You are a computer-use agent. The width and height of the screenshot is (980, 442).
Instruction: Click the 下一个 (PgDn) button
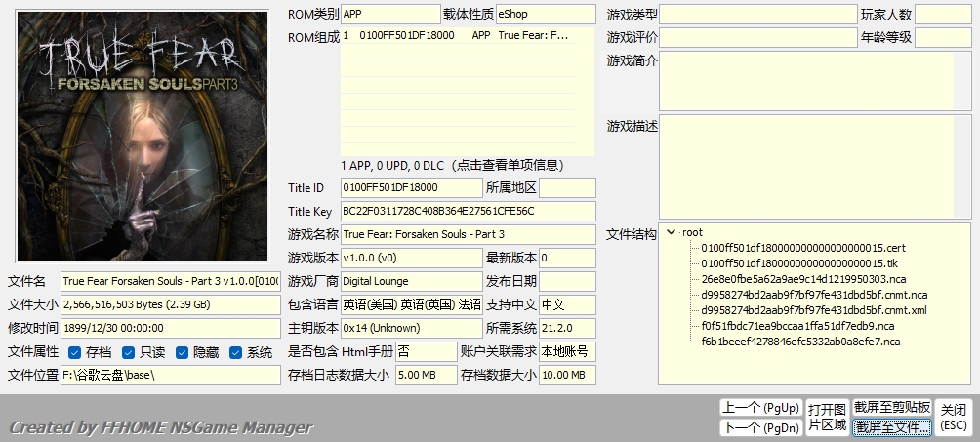[760, 427]
